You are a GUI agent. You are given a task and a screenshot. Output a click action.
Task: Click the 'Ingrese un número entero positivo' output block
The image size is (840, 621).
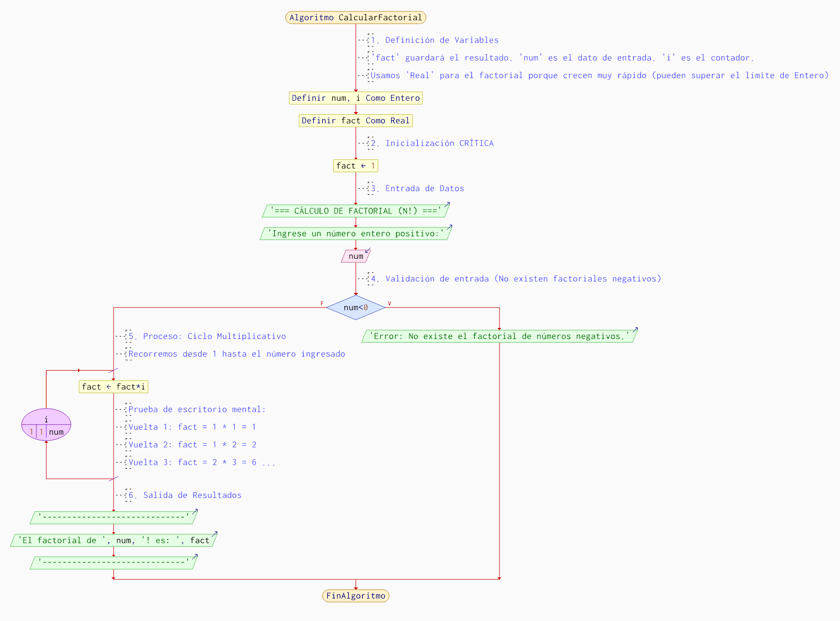tap(355, 233)
